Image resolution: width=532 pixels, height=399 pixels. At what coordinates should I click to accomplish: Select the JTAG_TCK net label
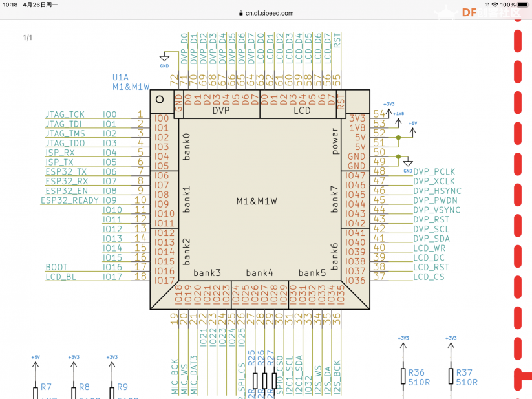tap(65, 114)
